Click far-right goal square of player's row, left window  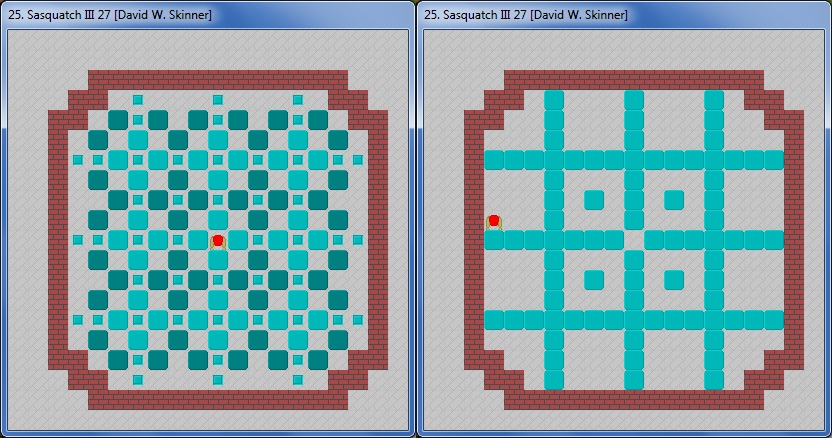click(358, 240)
